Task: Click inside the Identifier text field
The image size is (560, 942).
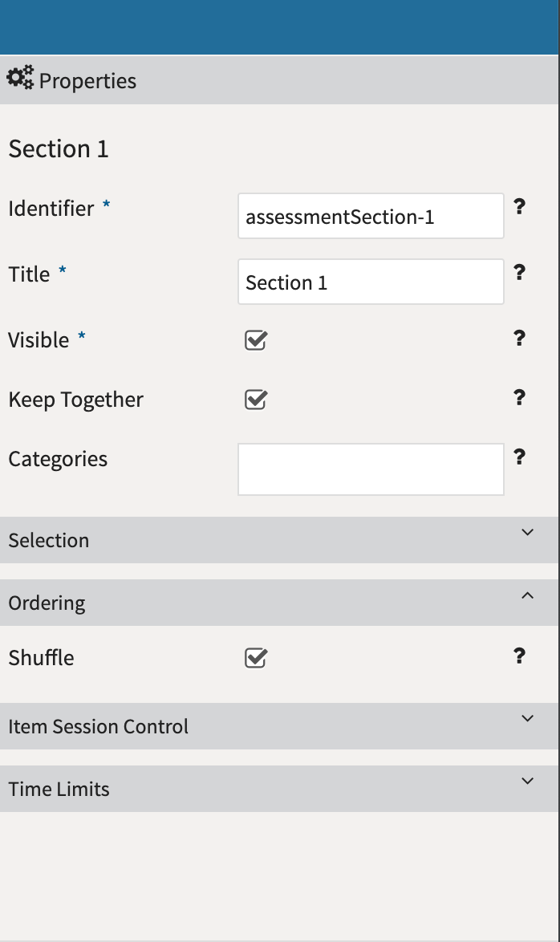Action: (x=370, y=215)
